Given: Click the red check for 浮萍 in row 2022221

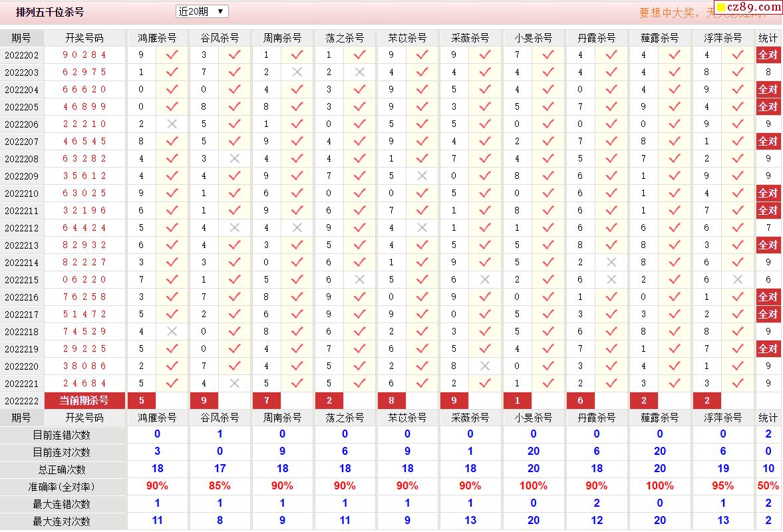Looking at the screenshot, I should 738,383.
